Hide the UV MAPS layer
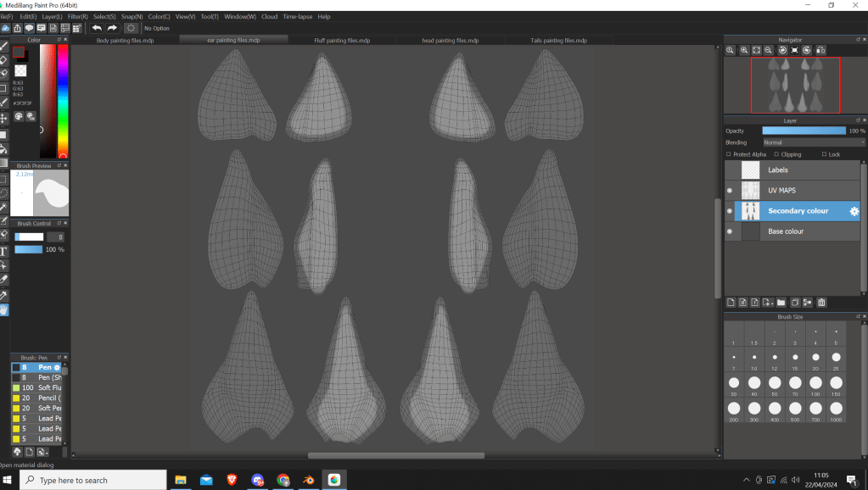 (730, 190)
